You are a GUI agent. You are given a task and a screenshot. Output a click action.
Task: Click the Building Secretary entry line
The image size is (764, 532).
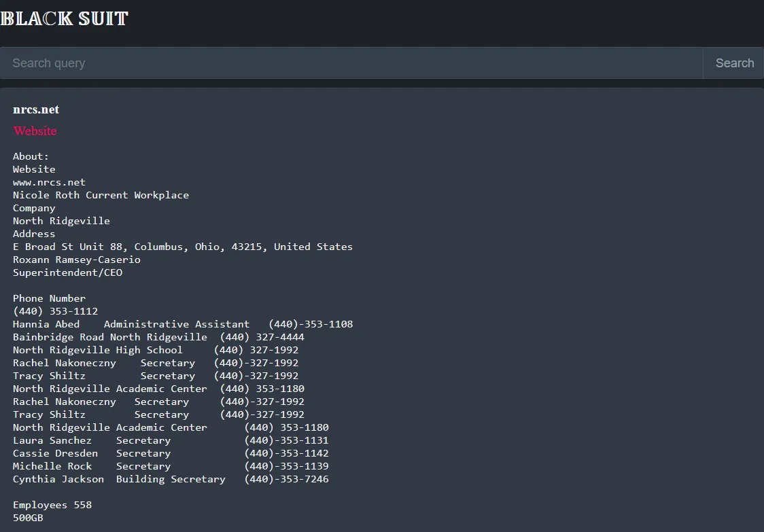point(171,479)
